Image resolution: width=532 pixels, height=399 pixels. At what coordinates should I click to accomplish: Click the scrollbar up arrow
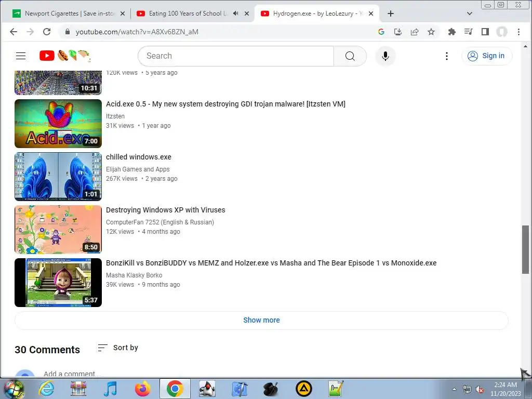525,46
